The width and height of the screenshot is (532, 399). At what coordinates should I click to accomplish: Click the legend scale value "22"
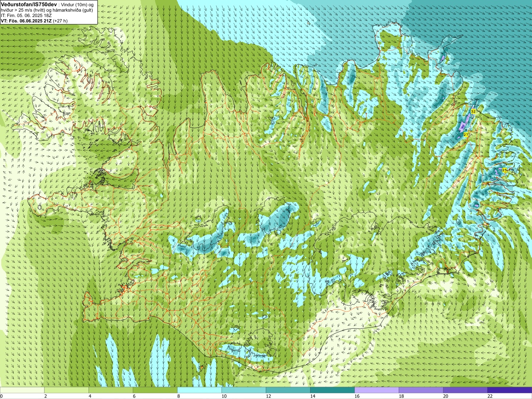(x=490, y=396)
